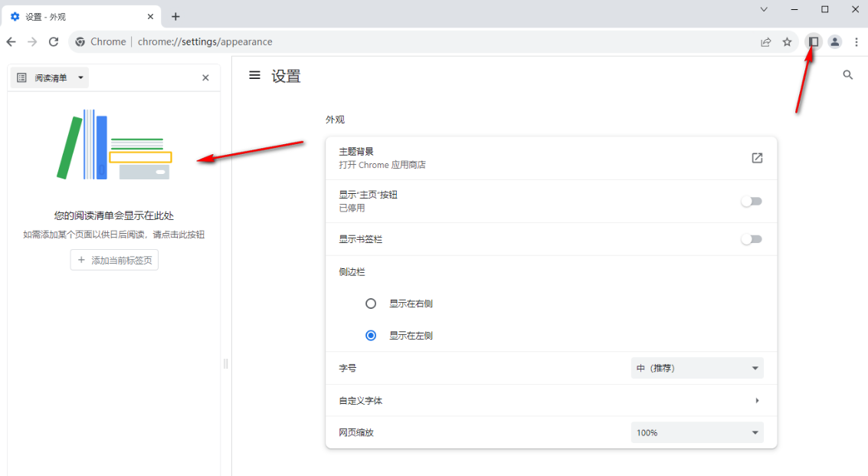Open the tab search chevron
Screen dimensions: 868x476
(764, 9)
